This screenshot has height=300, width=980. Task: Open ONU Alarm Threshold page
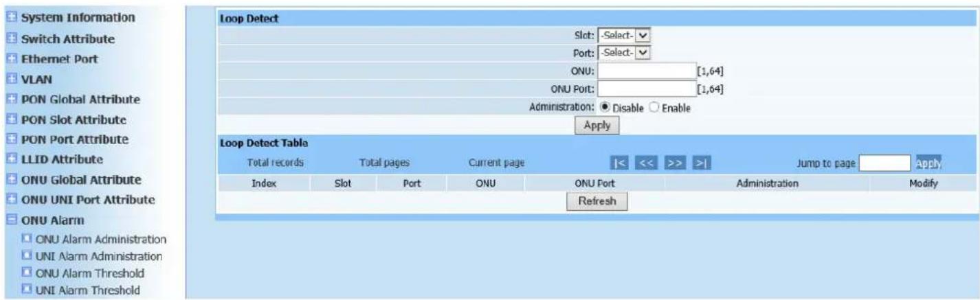89,273
